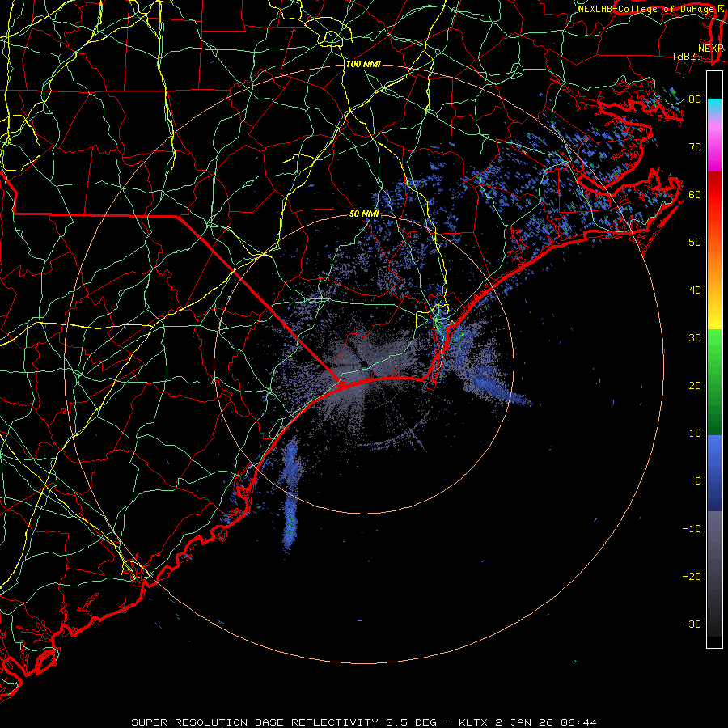The height and width of the screenshot is (728, 728).
Task: Click the 30 value on the dBZ scale
Action: 695,337
